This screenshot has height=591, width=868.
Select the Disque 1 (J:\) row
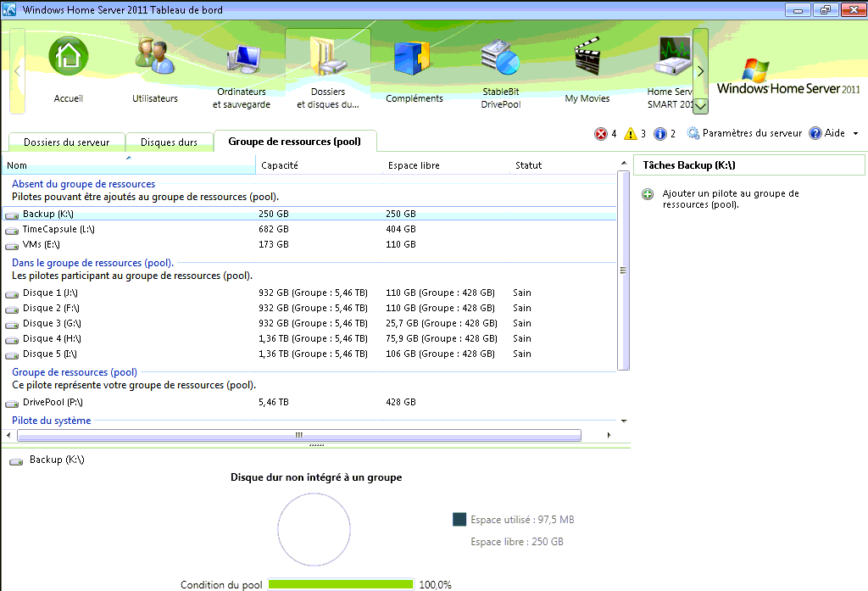[x=309, y=293]
